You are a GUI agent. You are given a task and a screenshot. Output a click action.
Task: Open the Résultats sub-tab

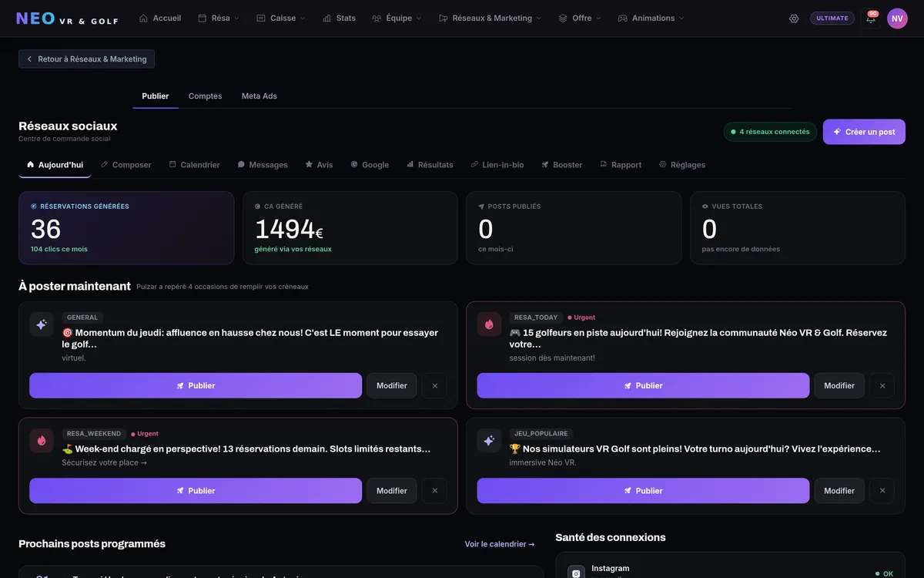(430, 165)
